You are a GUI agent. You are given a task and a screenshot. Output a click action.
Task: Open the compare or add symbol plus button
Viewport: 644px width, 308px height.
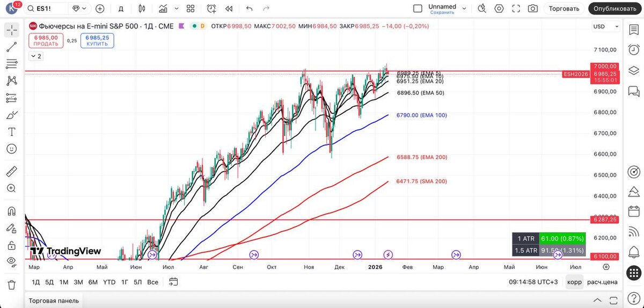(x=100, y=9)
